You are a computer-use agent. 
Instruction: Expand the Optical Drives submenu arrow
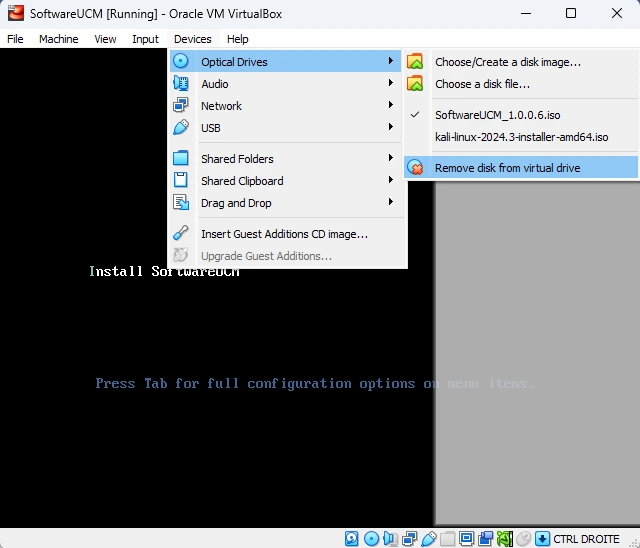[391, 61]
